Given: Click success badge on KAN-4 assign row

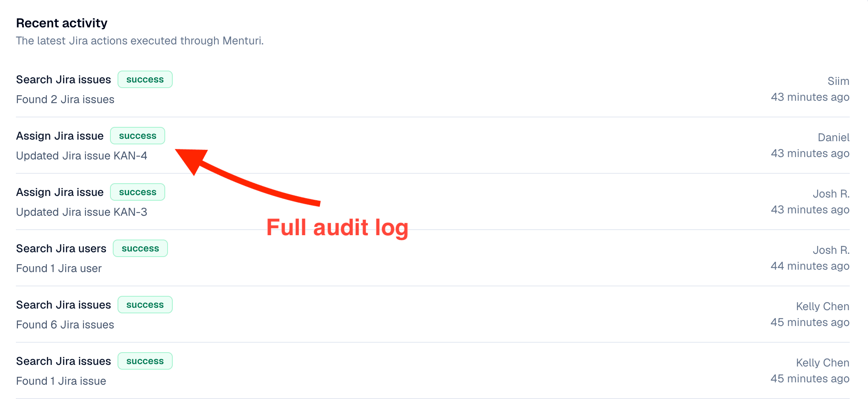Looking at the screenshot, I should click(137, 136).
